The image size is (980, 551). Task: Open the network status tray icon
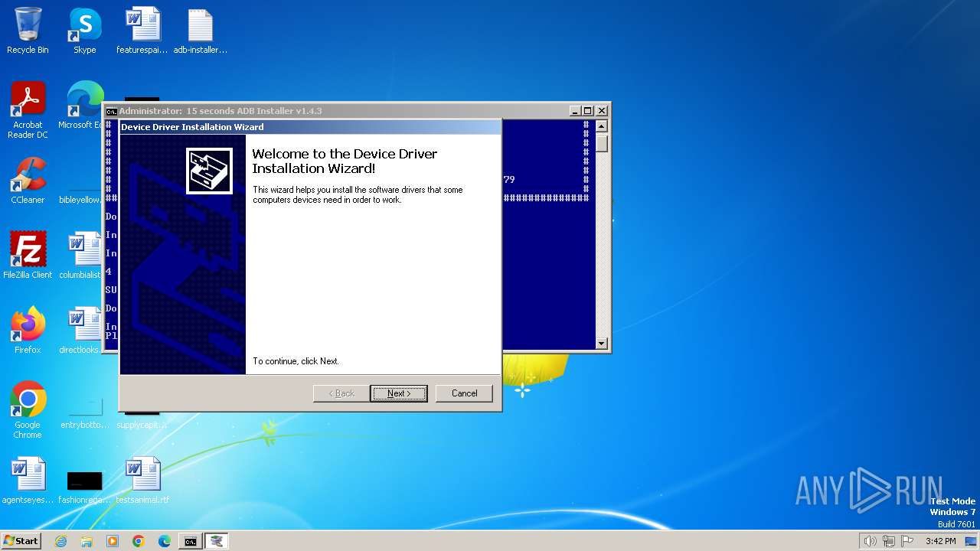point(889,541)
